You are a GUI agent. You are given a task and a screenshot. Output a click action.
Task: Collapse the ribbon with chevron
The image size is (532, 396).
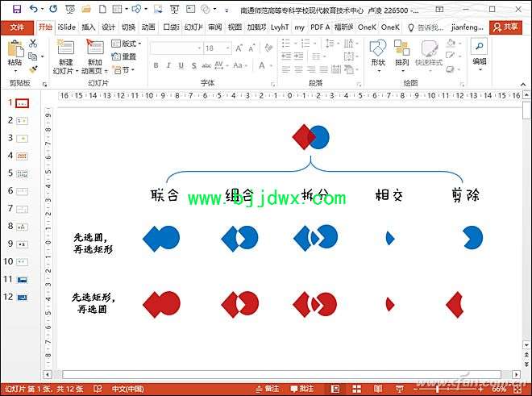[x=523, y=84]
